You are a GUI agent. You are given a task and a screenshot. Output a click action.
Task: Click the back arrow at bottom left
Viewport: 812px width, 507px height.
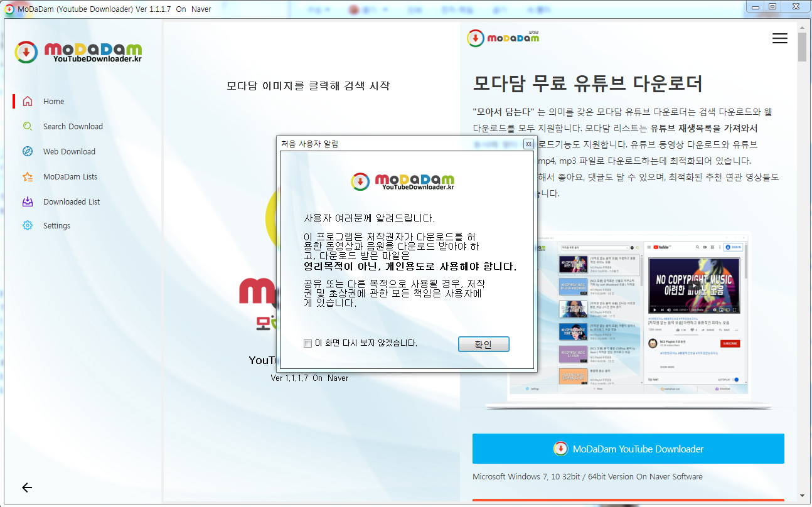(x=27, y=488)
